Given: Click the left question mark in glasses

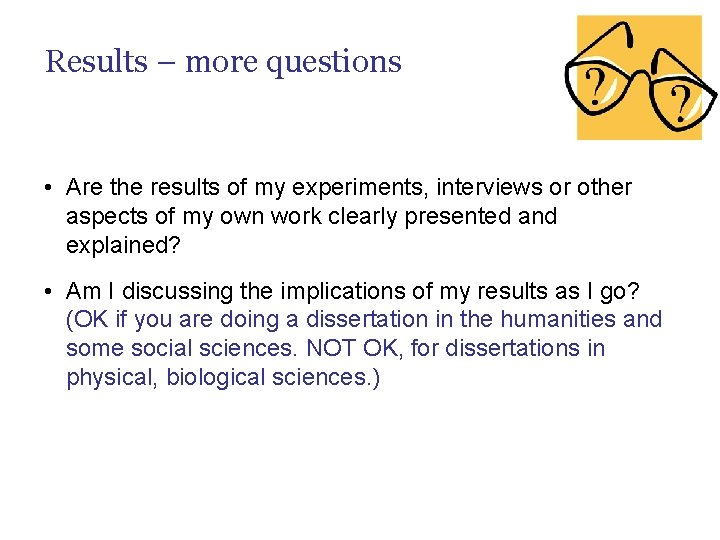Looking at the screenshot, I should [x=597, y=87].
